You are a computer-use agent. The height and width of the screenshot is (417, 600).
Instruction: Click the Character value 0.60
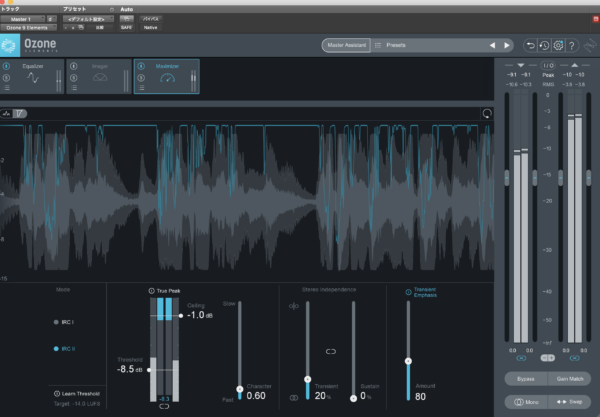256,396
